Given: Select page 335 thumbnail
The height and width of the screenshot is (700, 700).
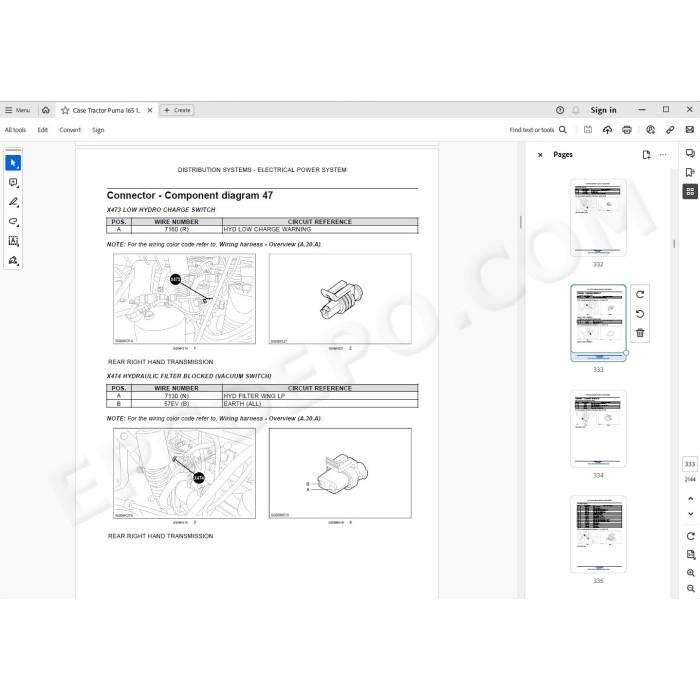Looking at the screenshot, I should coord(598,534).
